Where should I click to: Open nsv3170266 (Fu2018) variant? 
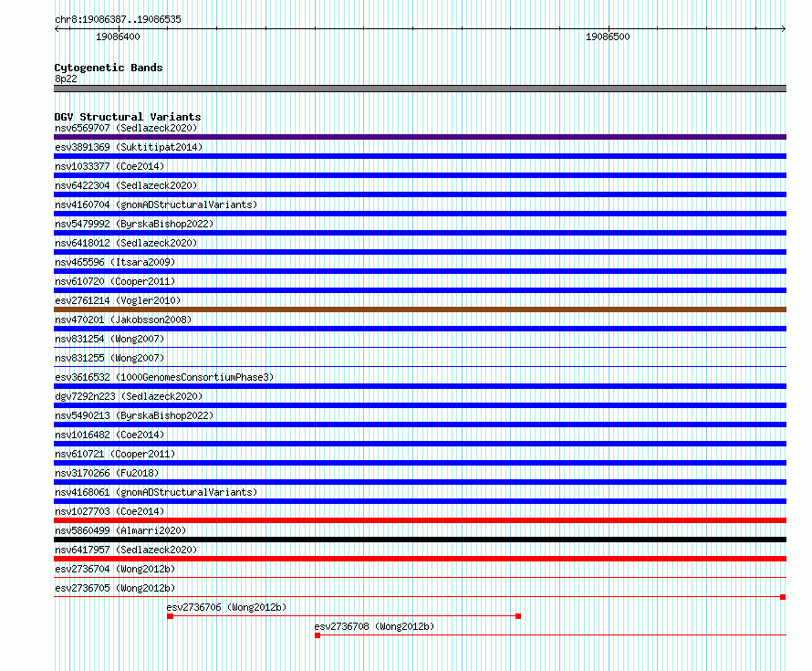tap(107, 473)
